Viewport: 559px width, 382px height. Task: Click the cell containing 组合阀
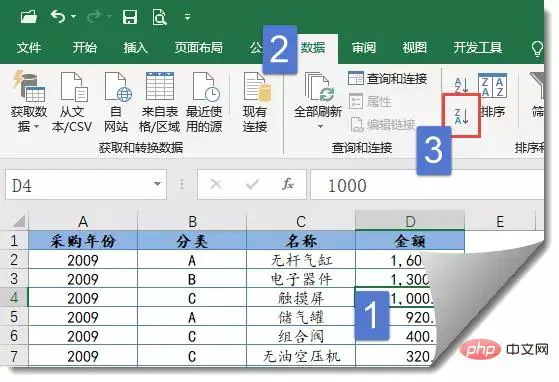pyautogui.click(x=301, y=335)
